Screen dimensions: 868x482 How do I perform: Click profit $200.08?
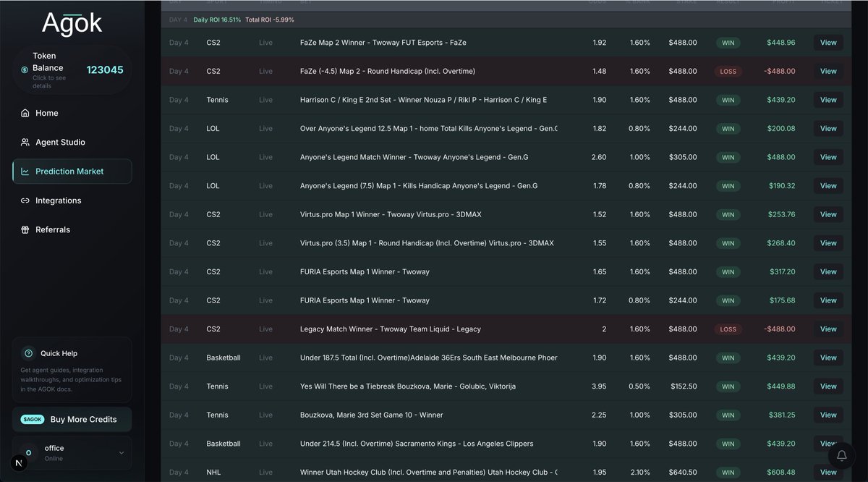pos(781,129)
